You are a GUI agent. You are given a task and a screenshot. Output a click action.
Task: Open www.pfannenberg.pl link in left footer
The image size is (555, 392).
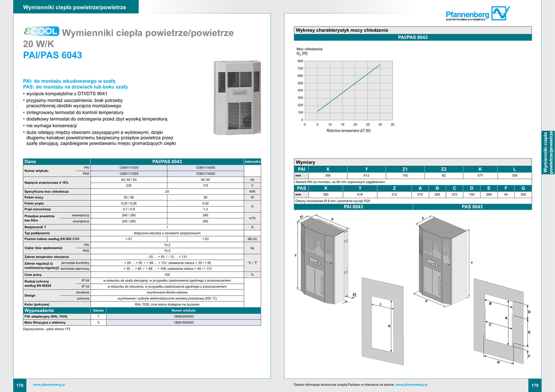(x=49, y=384)
